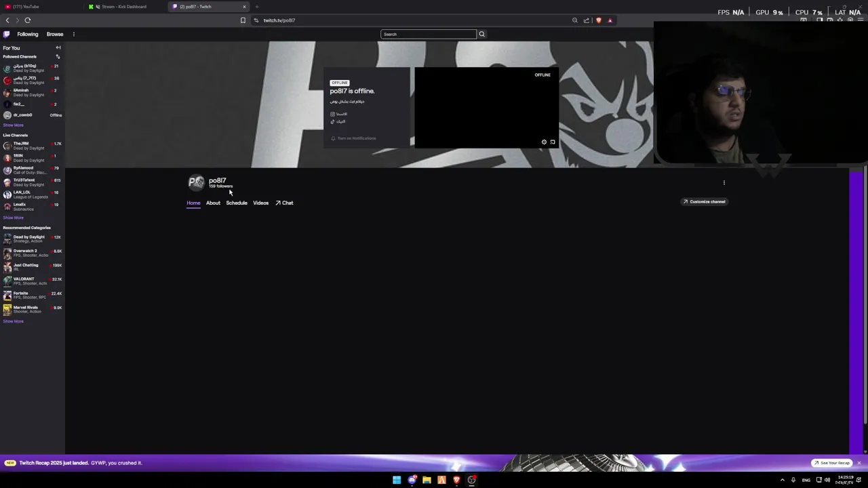
Task: Show hidden system tray icons
Action: 783,480
